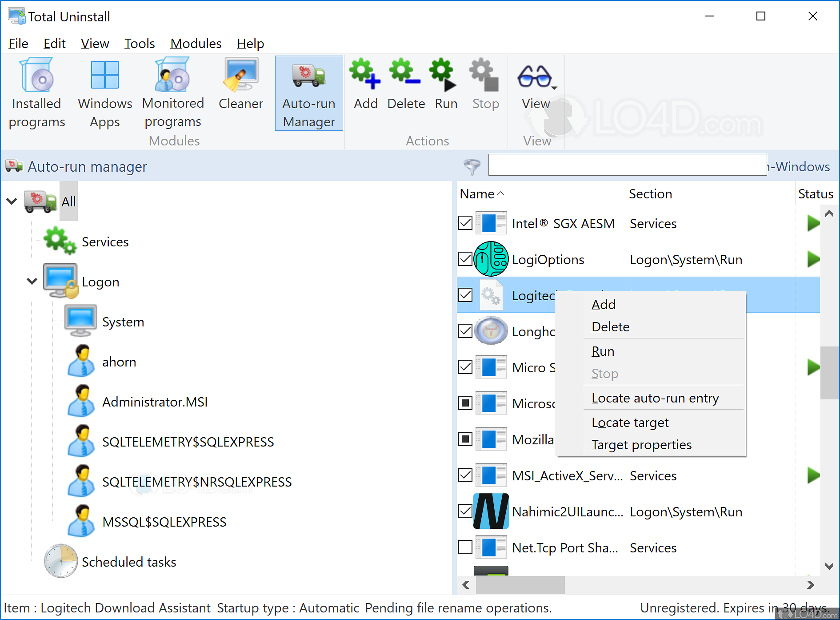Toggle the LogiOptions checkbox
This screenshot has height=620, width=840.
coord(465,259)
